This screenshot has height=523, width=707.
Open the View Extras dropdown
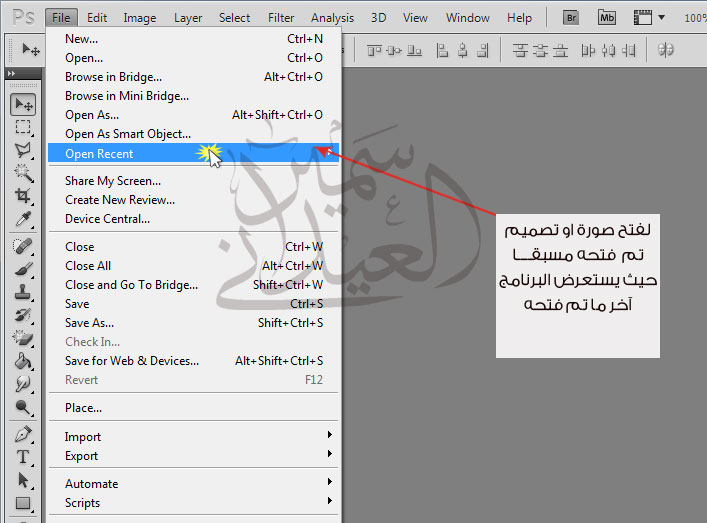[649, 18]
